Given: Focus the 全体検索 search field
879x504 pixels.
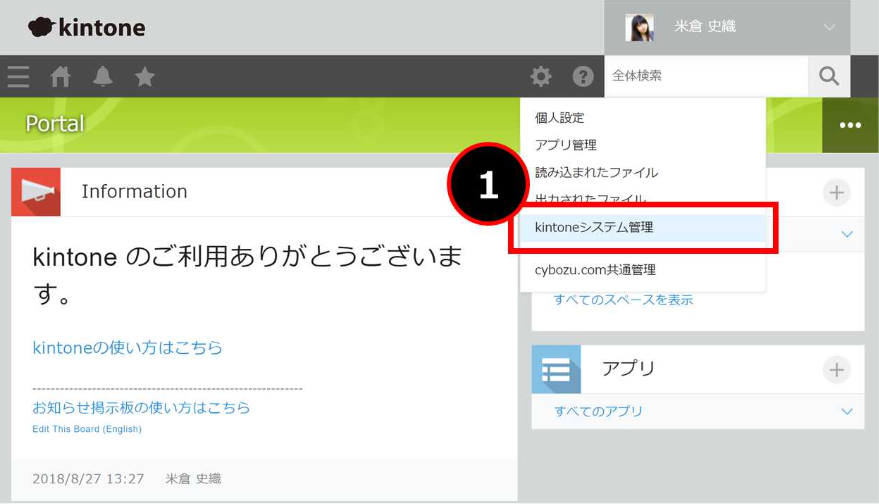Looking at the screenshot, I should pos(705,76).
